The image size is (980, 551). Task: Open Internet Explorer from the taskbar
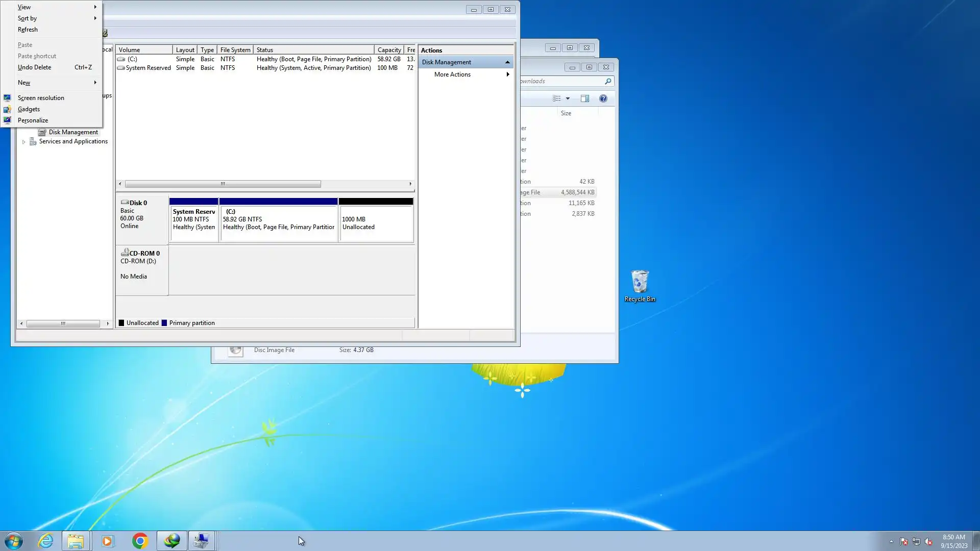click(x=46, y=541)
